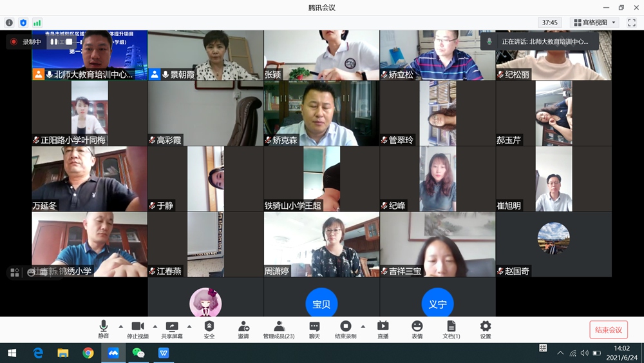Click muted mic icon next to 矫立松

[x=384, y=74]
